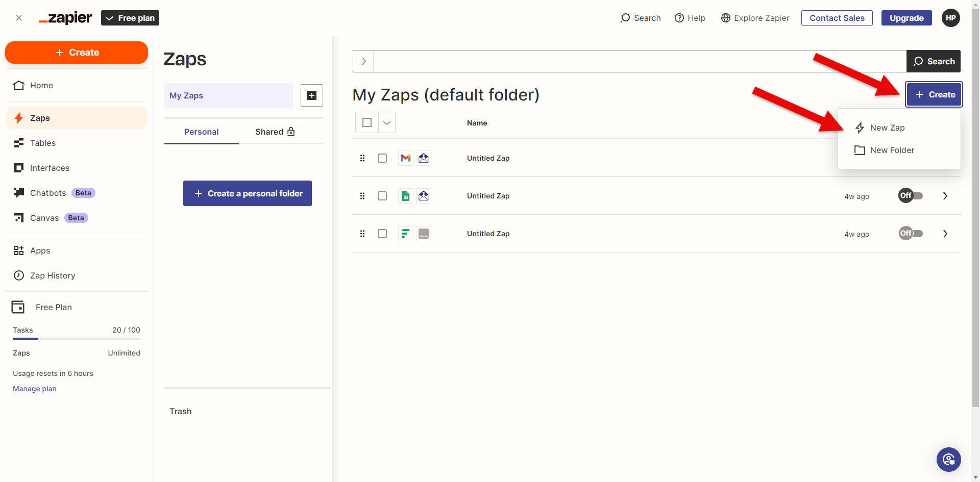Click into the Zap search field
Viewport: 980px width, 482px height.
click(640, 61)
